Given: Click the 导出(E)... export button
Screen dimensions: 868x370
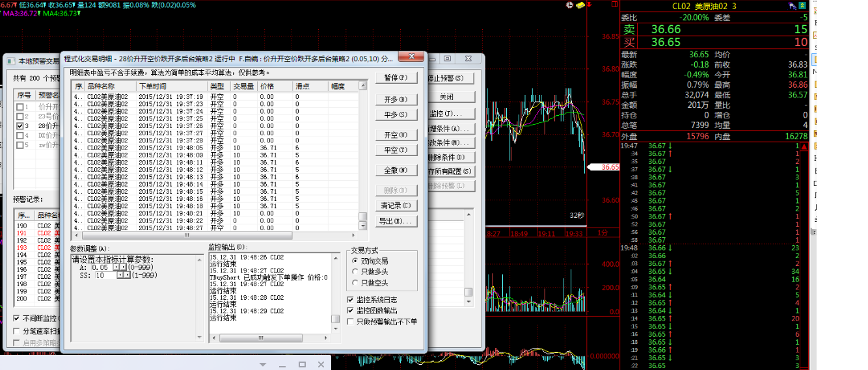Looking at the screenshot, I should pos(396,221).
